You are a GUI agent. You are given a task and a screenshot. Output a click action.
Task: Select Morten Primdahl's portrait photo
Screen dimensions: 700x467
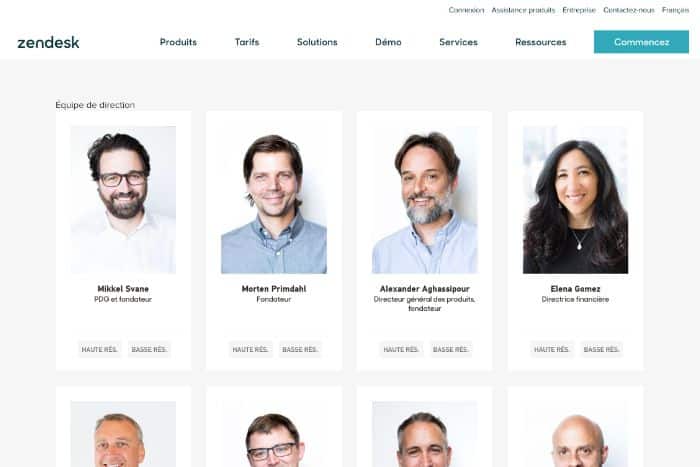(x=274, y=200)
